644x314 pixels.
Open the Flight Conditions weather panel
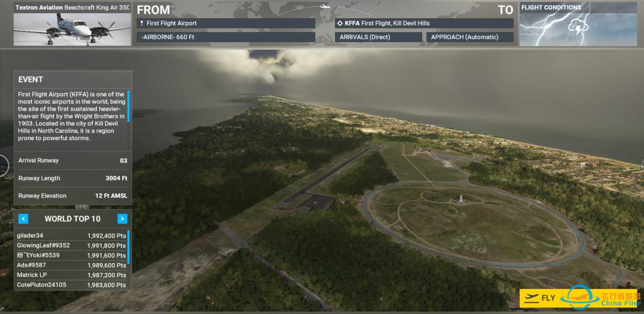578,24
